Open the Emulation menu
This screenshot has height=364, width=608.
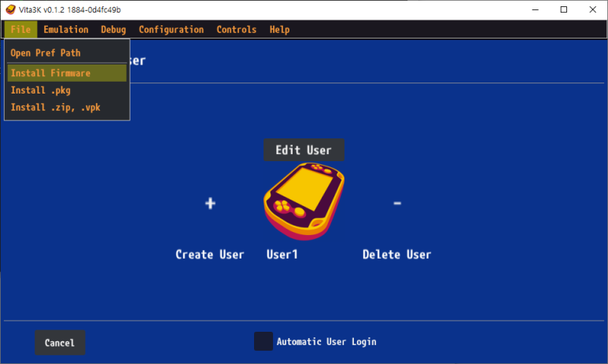tap(66, 29)
